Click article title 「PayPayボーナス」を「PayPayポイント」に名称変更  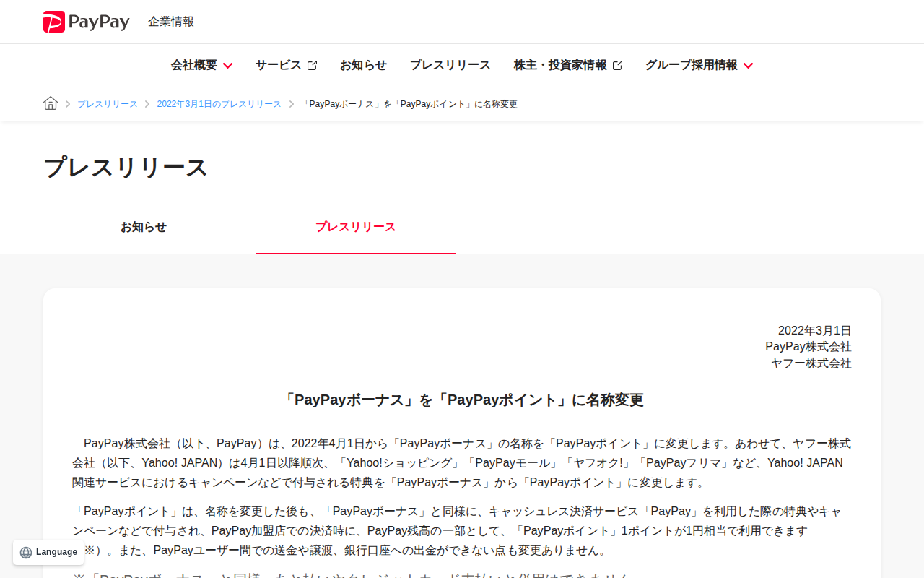[462, 400]
